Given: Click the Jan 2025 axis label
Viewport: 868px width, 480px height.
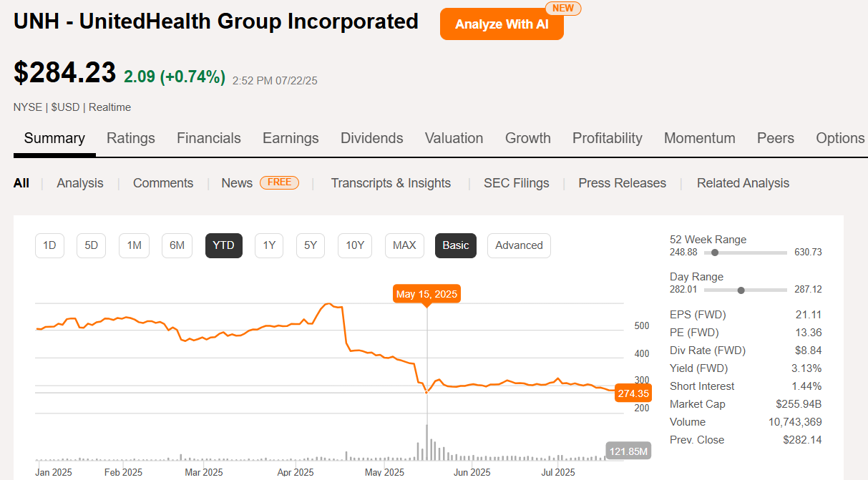Looking at the screenshot, I should [54, 472].
